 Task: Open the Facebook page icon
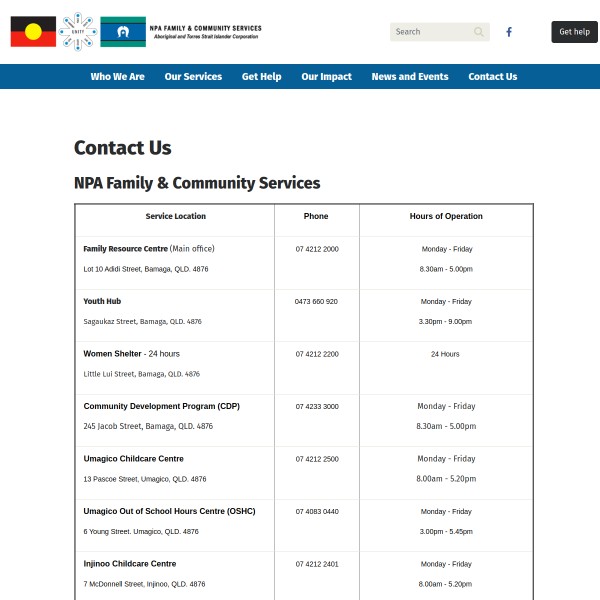pyautogui.click(x=508, y=32)
